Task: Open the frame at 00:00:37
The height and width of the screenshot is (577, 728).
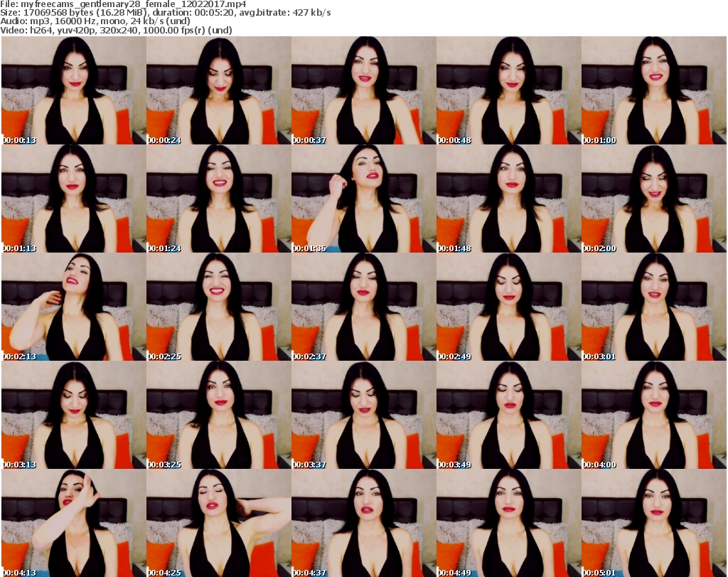Action: pyautogui.click(x=363, y=90)
